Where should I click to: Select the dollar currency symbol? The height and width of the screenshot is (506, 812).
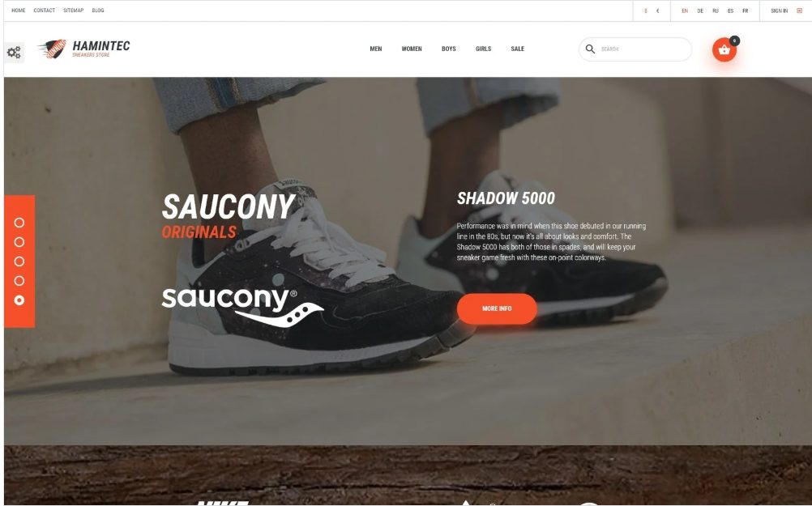tap(645, 11)
